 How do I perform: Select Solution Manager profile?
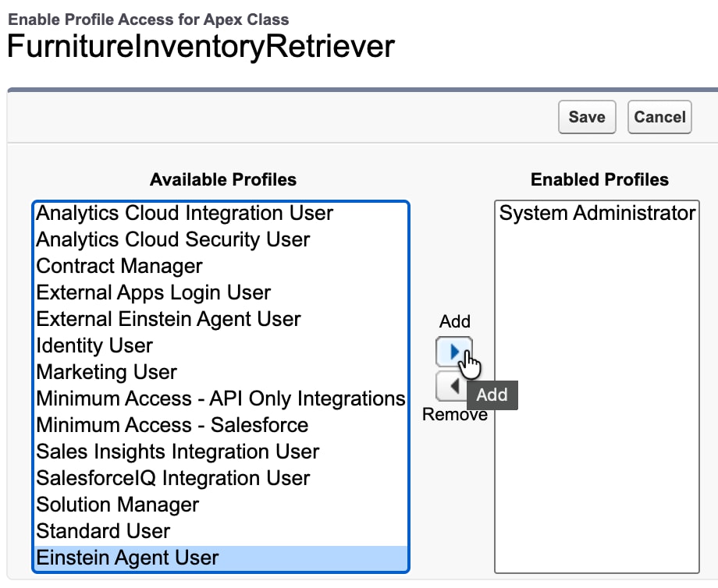pos(221,505)
